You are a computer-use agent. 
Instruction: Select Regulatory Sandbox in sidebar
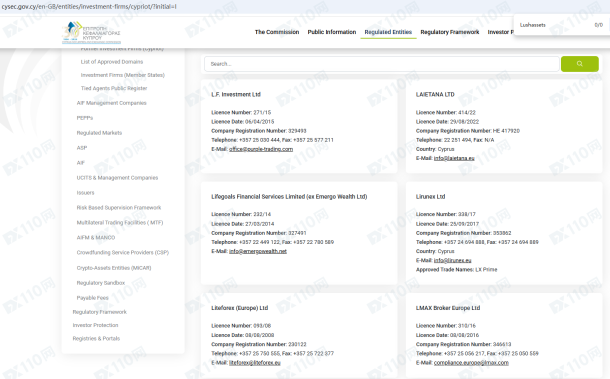tap(101, 283)
